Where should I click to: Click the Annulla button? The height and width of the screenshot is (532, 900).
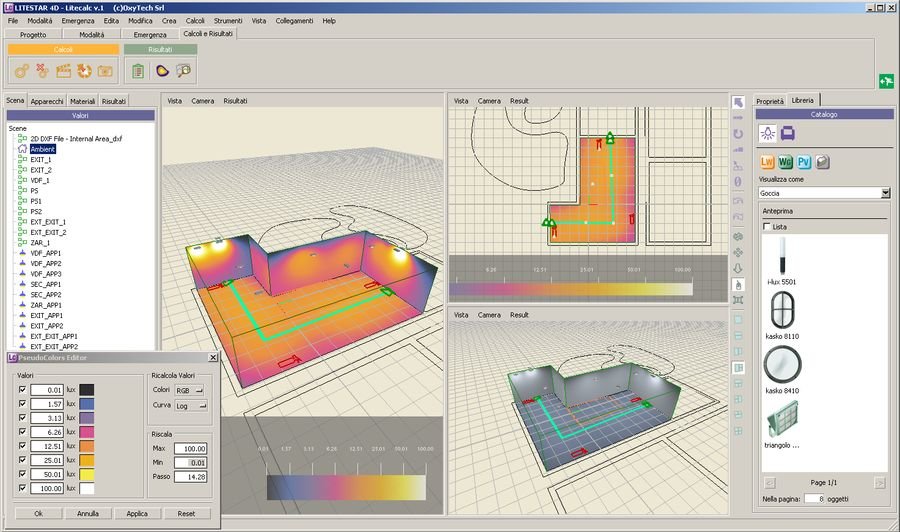[x=88, y=514]
